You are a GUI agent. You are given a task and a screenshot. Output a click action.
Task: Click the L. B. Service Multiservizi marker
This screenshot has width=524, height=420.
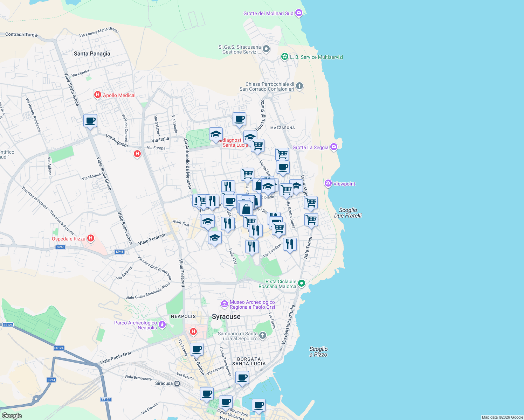pos(285,57)
